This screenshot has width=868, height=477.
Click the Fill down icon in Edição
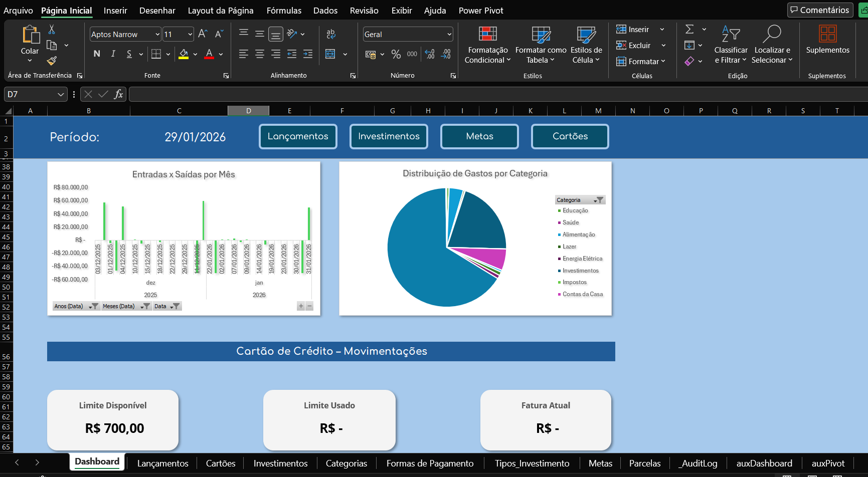point(689,46)
